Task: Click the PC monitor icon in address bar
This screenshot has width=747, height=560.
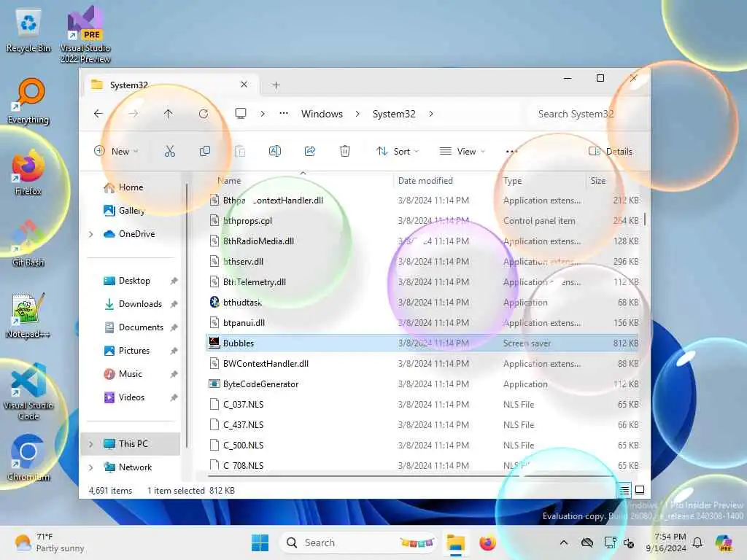Action: 241,113
